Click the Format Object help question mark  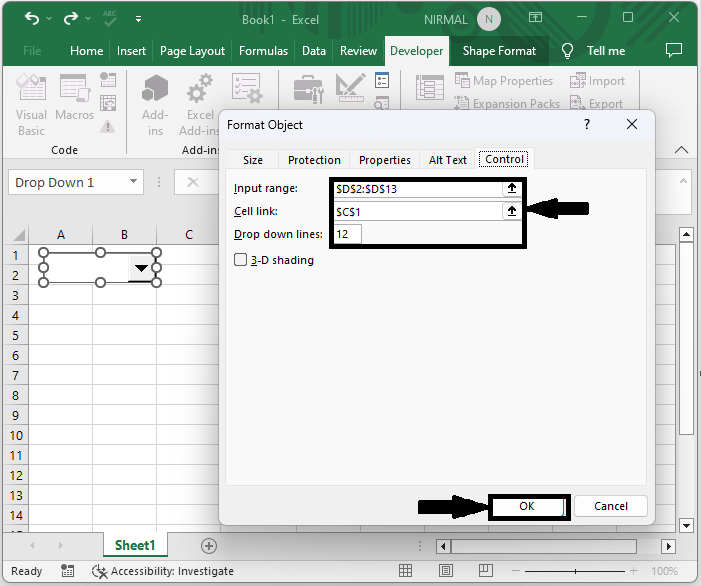587,124
